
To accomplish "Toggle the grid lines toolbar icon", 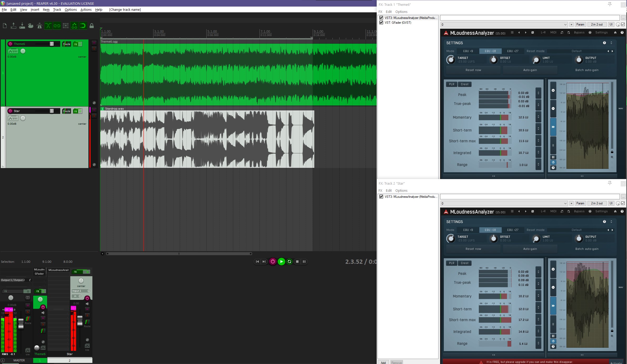I will (66, 26).
